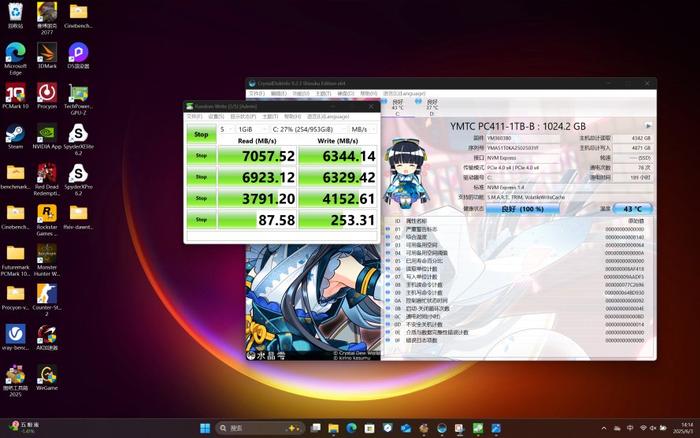Open the Steam desktop shortcut
Screen dimensions: 700x438
[x=15, y=136]
